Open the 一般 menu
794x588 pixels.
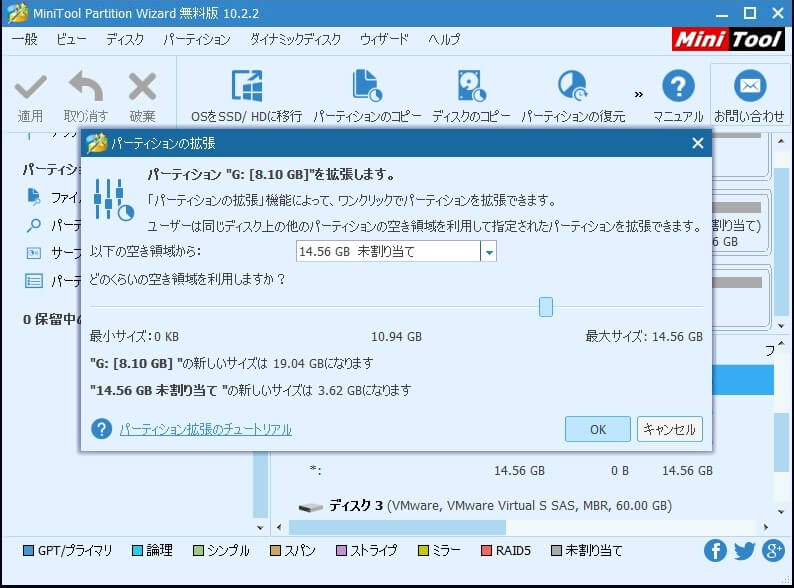pyautogui.click(x=24, y=39)
